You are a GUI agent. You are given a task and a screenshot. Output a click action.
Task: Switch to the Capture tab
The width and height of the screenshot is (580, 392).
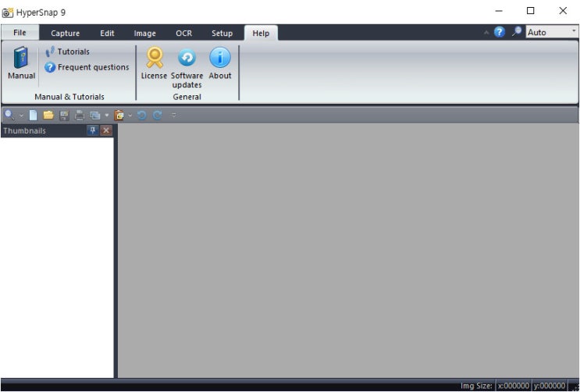[x=65, y=34]
